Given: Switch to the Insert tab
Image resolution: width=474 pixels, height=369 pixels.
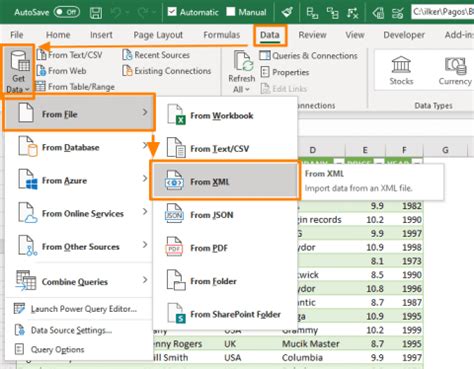Looking at the screenshot, I should click(101, 35).
